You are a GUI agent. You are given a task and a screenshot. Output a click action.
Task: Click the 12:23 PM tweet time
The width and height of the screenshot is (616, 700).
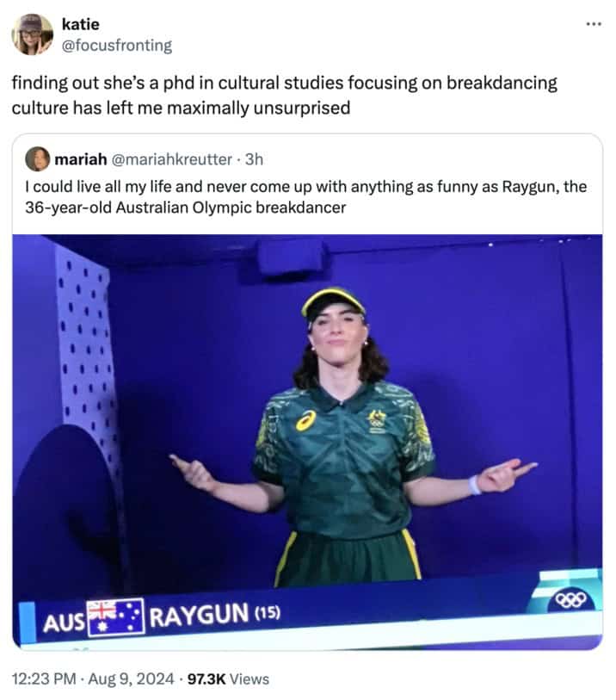click(44, 678)
